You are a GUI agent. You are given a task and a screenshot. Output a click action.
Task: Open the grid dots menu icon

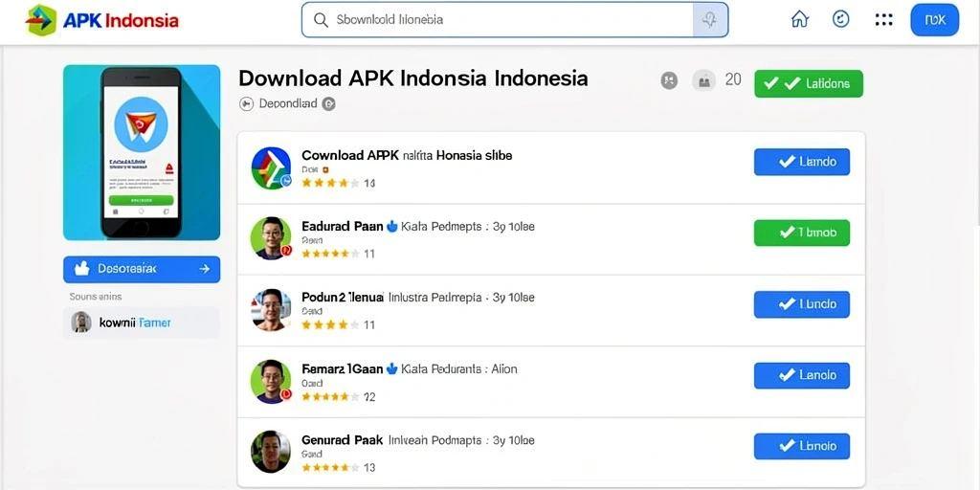coord(883,19)
